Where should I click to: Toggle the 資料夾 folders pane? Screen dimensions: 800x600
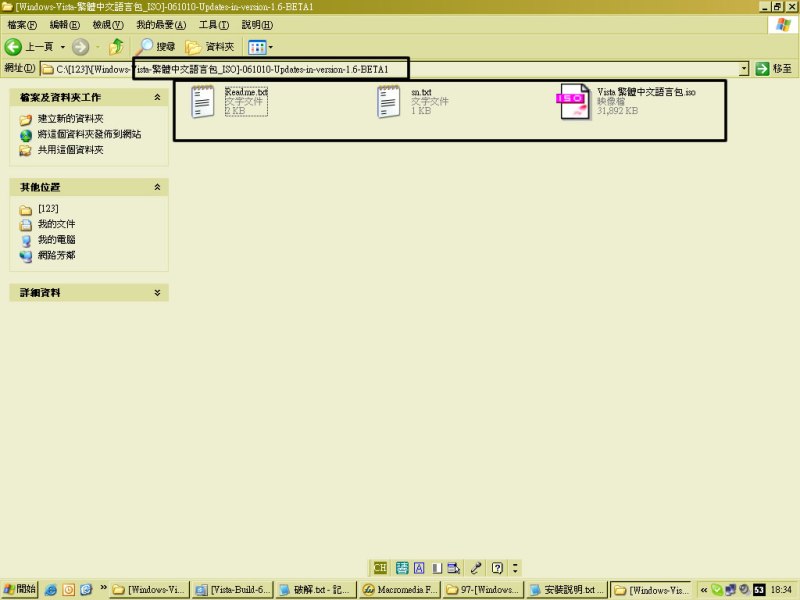[x=210, y=47]
